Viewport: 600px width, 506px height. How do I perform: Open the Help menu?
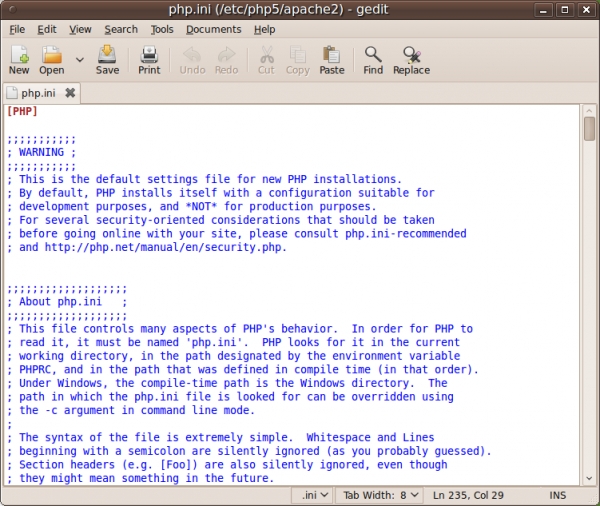tap(264, 29)
